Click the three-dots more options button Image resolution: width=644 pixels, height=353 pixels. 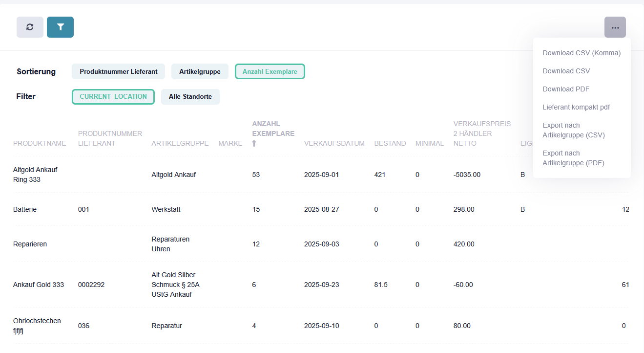pos(615,27)
